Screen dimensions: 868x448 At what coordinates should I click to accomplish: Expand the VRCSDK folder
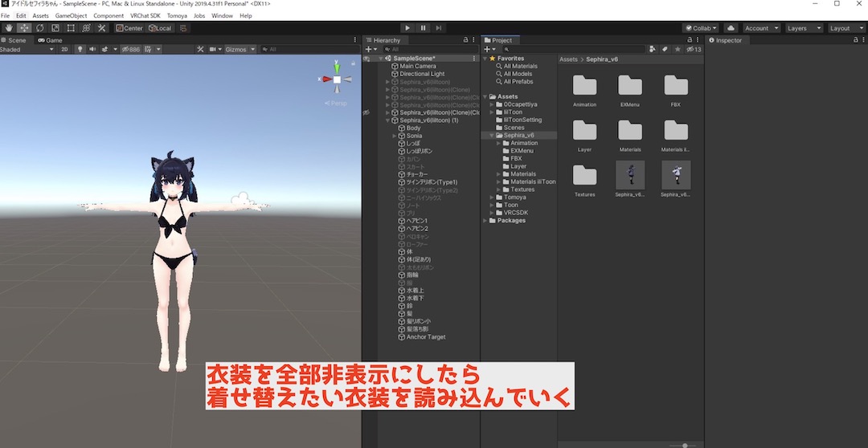click(492, 213)
